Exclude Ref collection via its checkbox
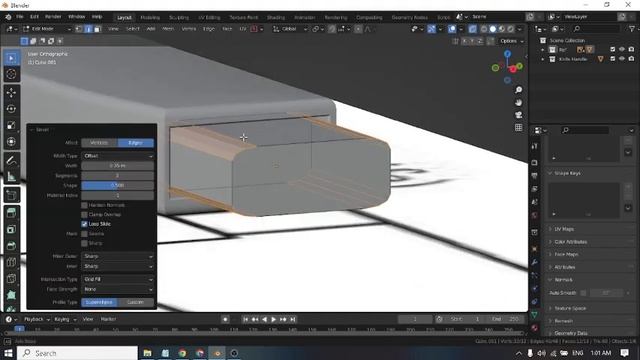Image resolution: width=640 pixels, height=360 pixels. coord(613,49)
